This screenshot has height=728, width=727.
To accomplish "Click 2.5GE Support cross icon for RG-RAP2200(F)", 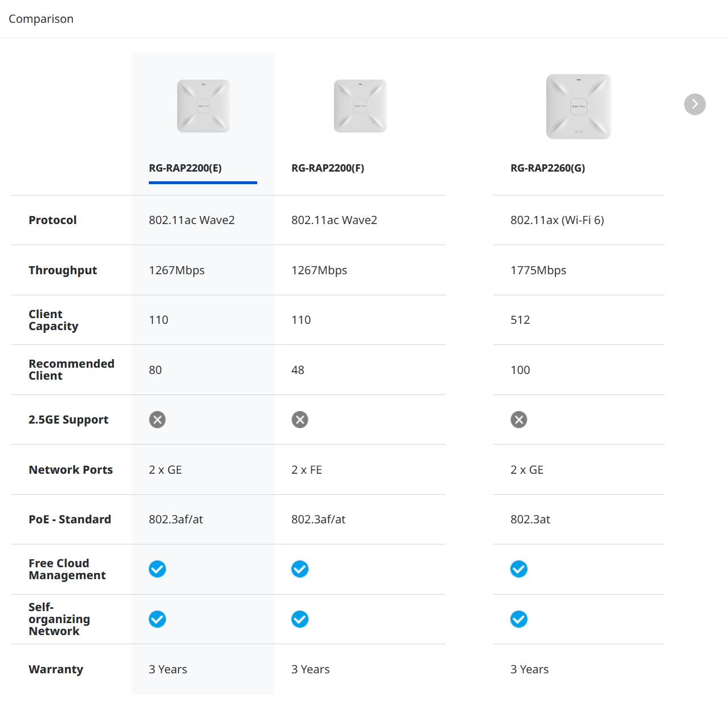I will coord(300,420).
